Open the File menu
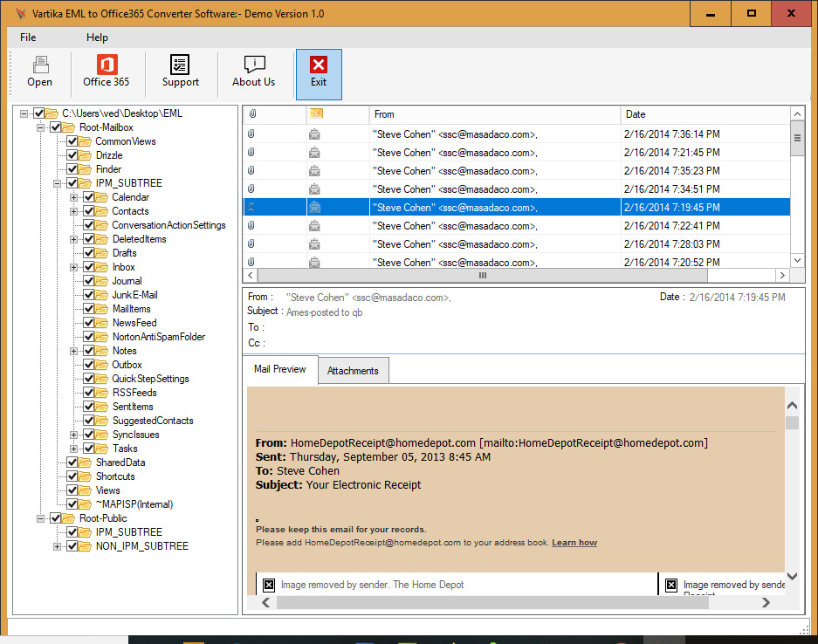 tap(28, 38)
